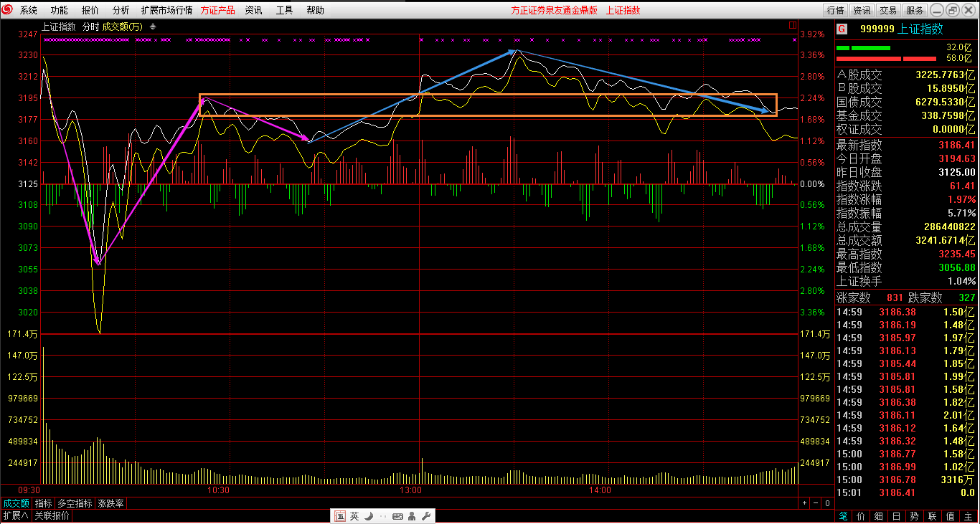The height and width of the screenshot is (524, 980).
Task: Open the 扩展市场行情 menu
Action: (166, 10)
